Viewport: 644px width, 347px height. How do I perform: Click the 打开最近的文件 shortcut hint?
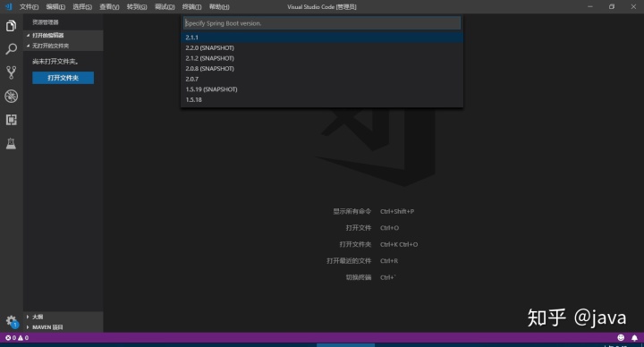click(362, 261)
